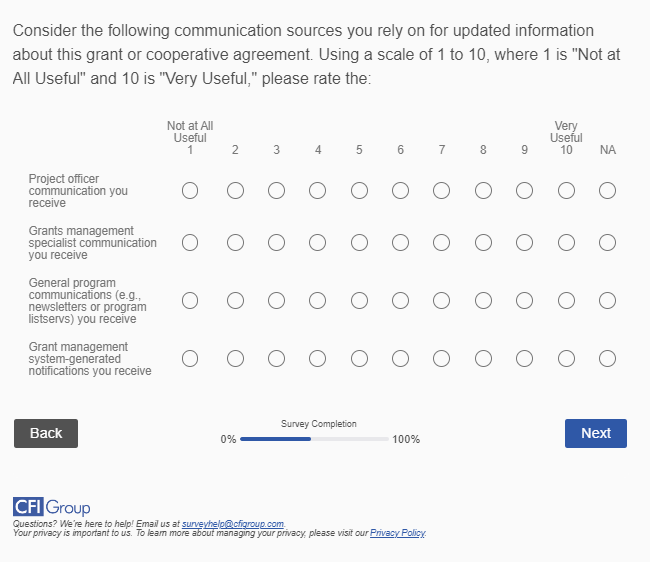Image resolution: width=650 pixels, height=562 pixels.
Task: Select 6 for system-generated notifications
Action: [400, 358]
